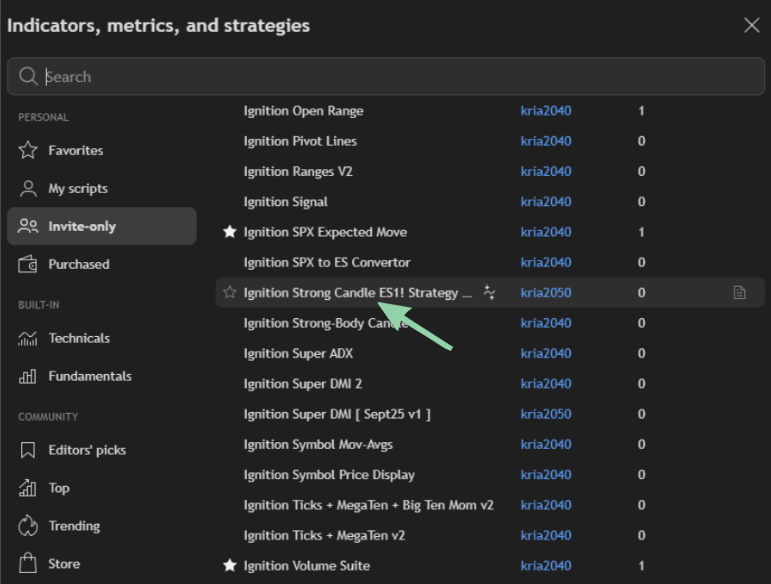Open the Store shopping bag icon
This screenshot has height=584, width=771.
pos(28,564)
